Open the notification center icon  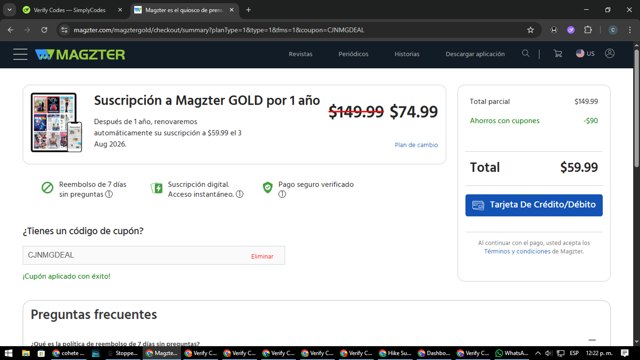pyautogui.click(x=624, y=353)
